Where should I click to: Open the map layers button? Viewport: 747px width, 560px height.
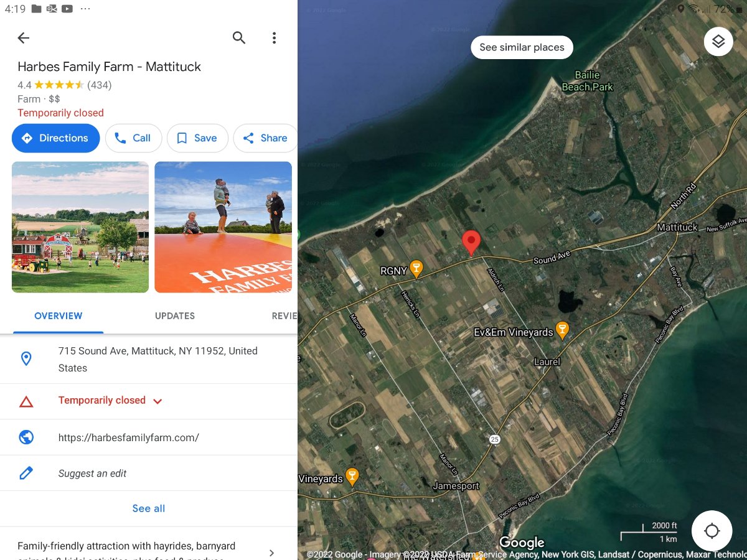(x=718, y=42)
